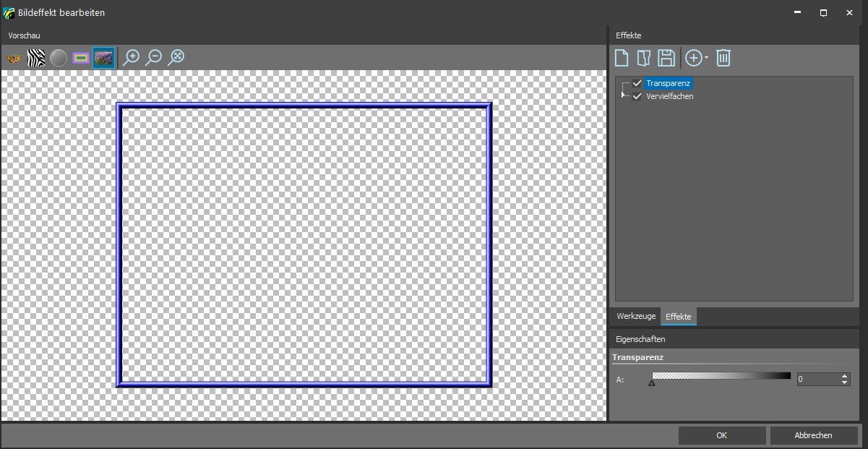Image resolution: width=868 pixels, height=449 pixels.
Task: Disable the Vervielfachen effect checkbox
Action: pyautogui.click(x=637, y=96)
